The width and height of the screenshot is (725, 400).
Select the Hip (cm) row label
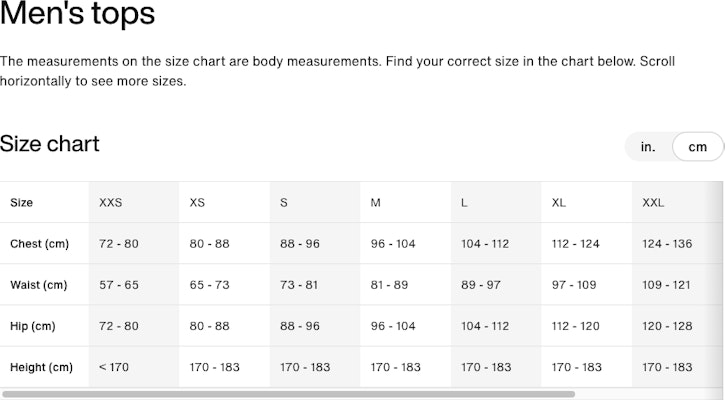point(32,326)
